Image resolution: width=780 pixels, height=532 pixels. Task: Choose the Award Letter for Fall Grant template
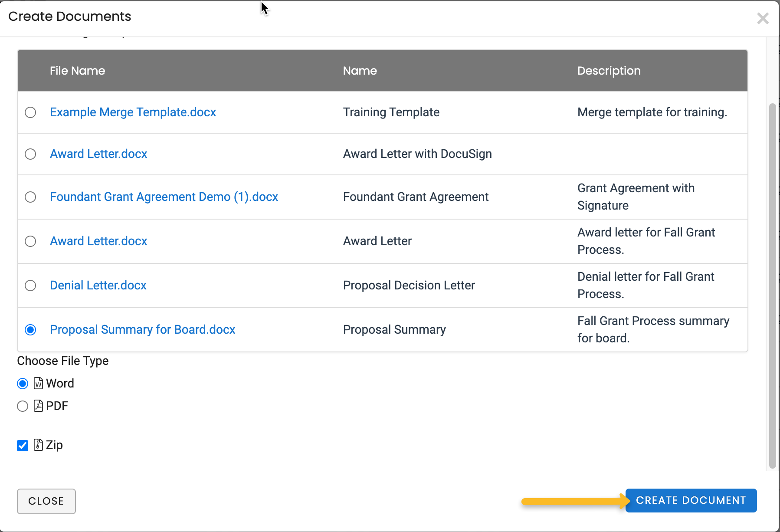click(x=30, y=241)
